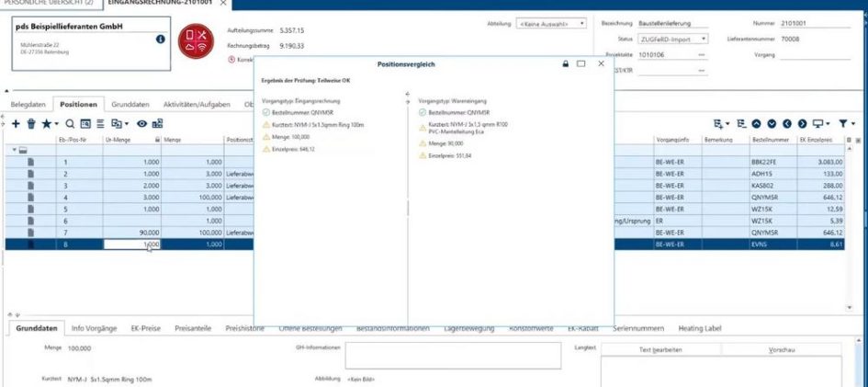Click the document icon of position row 4
The width and height of the screenshot is (868, 387).
31,197
